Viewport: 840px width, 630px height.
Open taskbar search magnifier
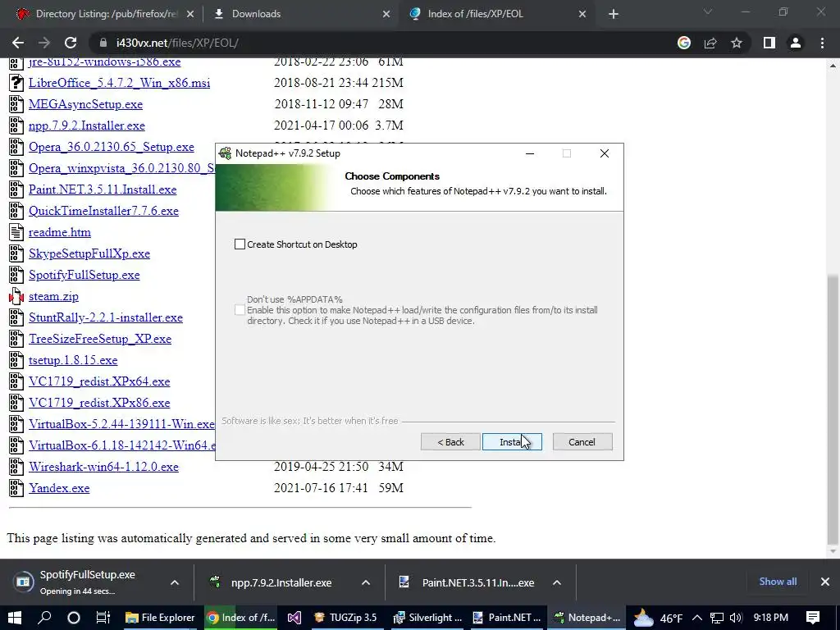coord(45,618)
